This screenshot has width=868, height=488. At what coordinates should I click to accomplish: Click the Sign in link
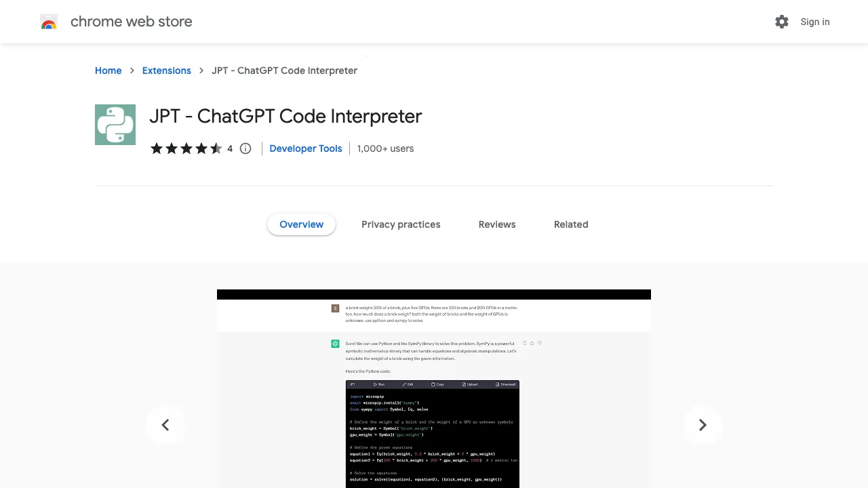click(x=814, y=22)
